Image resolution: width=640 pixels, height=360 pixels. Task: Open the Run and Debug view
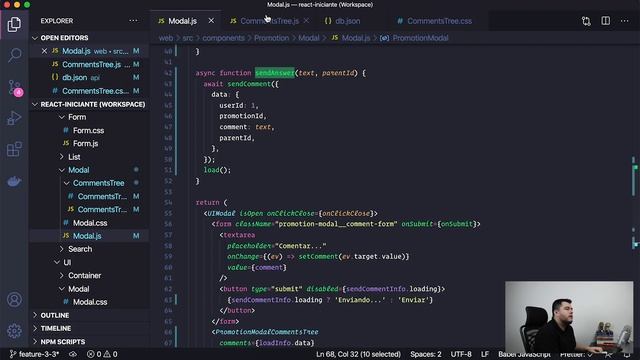click(x=14, y=118)
